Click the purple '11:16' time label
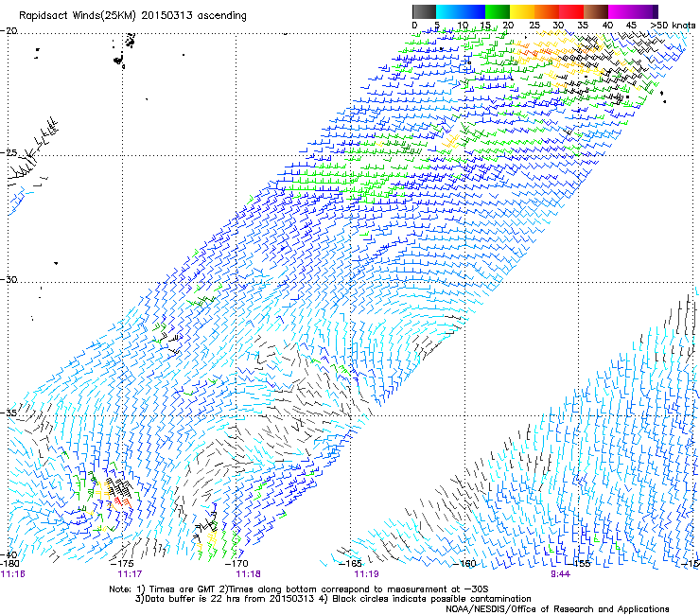 12,573
